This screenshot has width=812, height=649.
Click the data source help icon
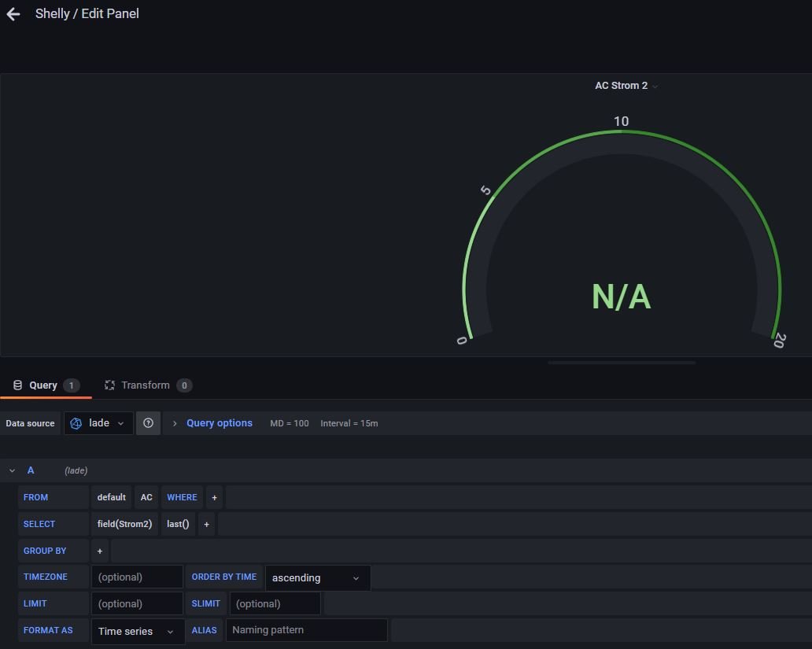point(148,423)
